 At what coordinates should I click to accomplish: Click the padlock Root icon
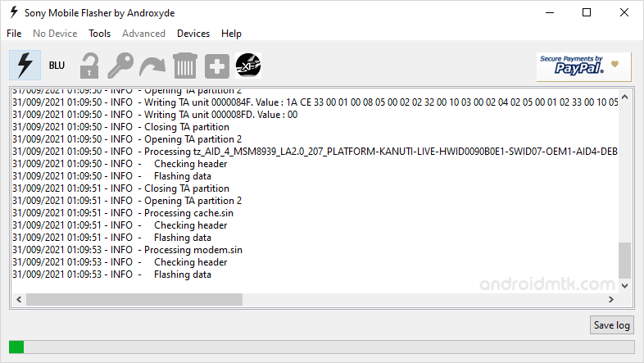89,66
